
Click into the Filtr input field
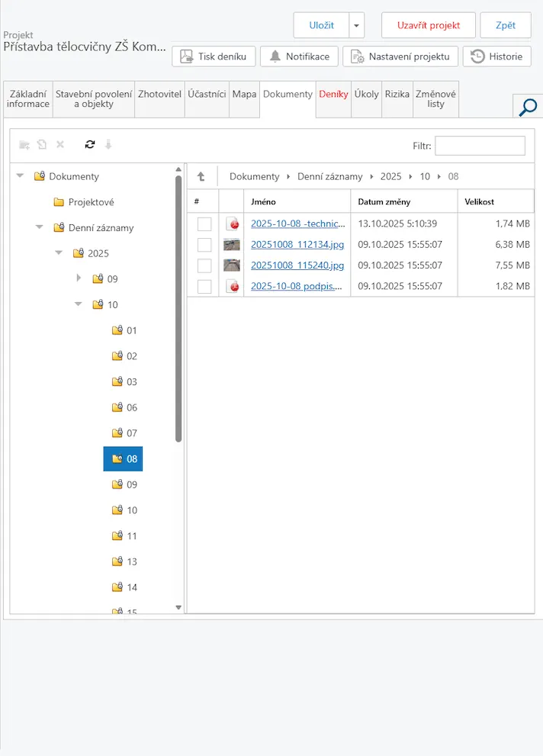(x=480, y=146)
